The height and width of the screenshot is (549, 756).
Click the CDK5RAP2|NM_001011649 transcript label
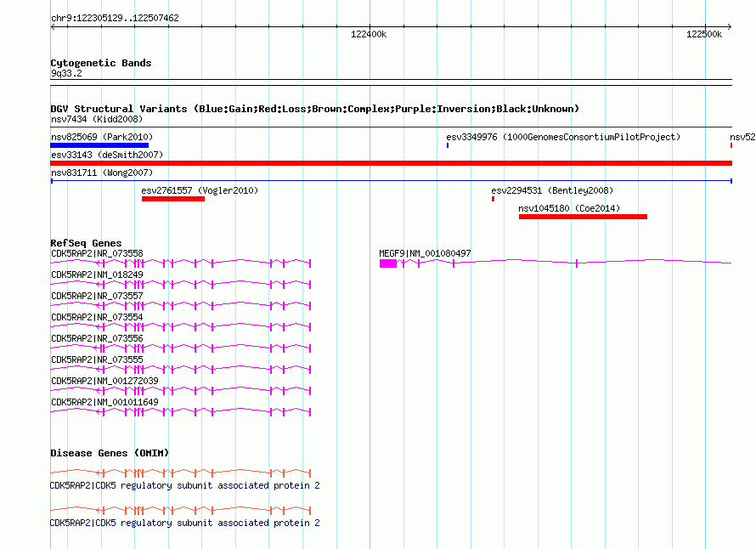tap(104, 402)
